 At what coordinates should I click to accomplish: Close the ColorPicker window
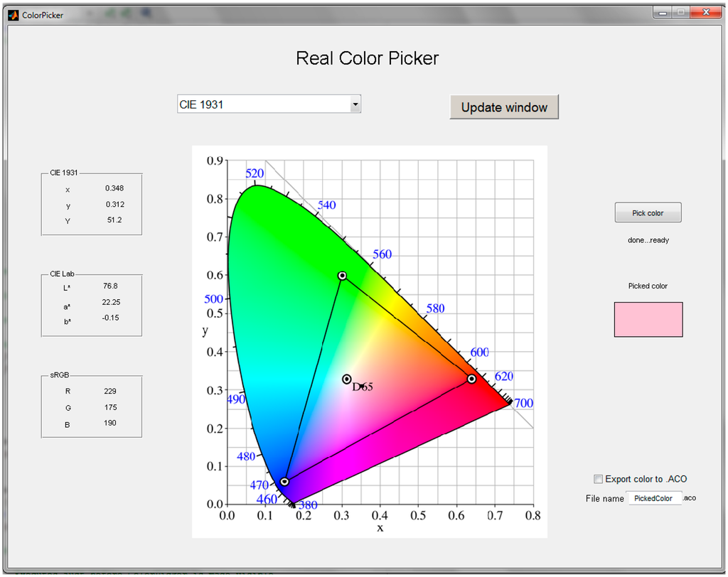click(x=705, y=13)
